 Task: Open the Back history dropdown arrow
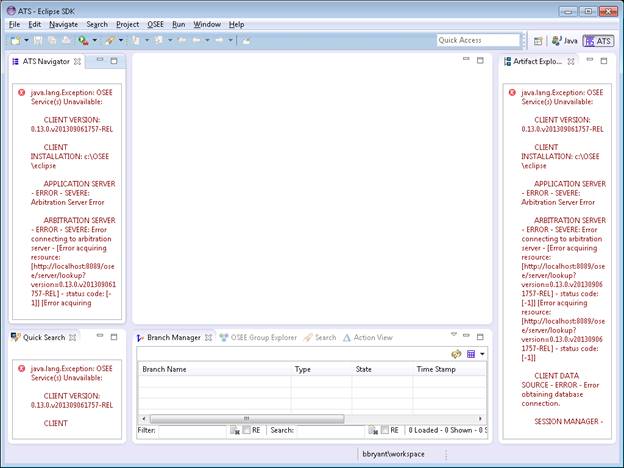click(x=207, y=40)
